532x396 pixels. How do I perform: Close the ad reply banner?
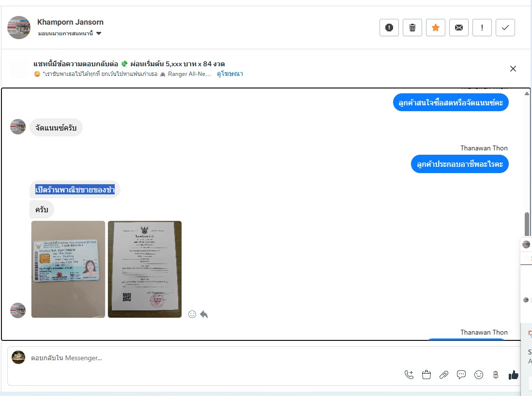(513, 69)
